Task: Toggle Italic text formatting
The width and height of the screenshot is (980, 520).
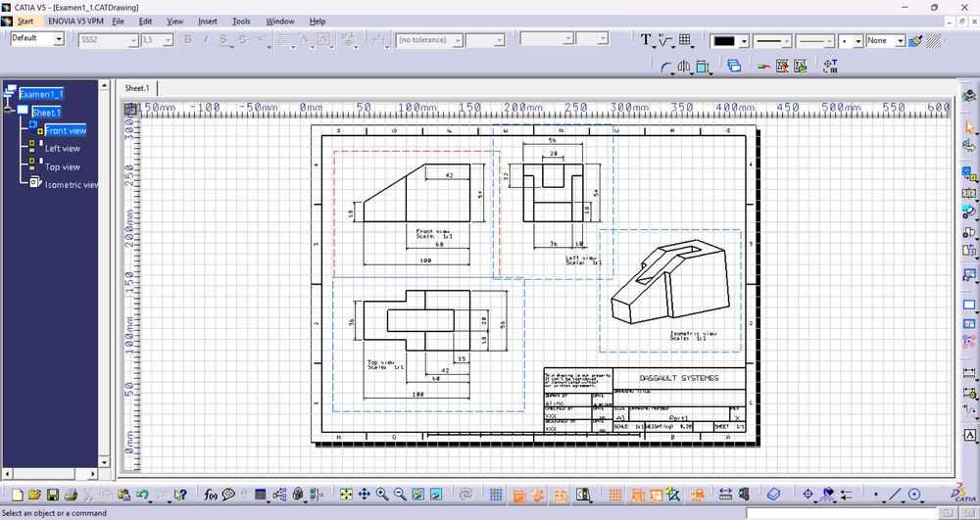Action: coord(205,40)
